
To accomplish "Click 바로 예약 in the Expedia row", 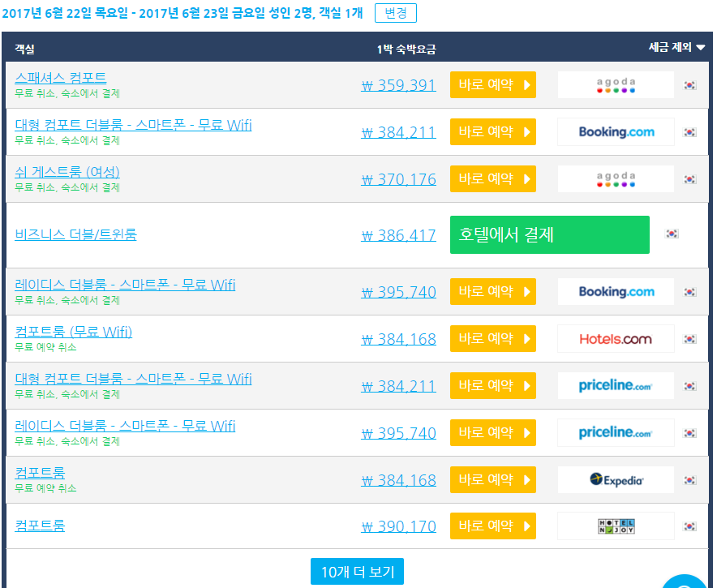I will (493, 479).
